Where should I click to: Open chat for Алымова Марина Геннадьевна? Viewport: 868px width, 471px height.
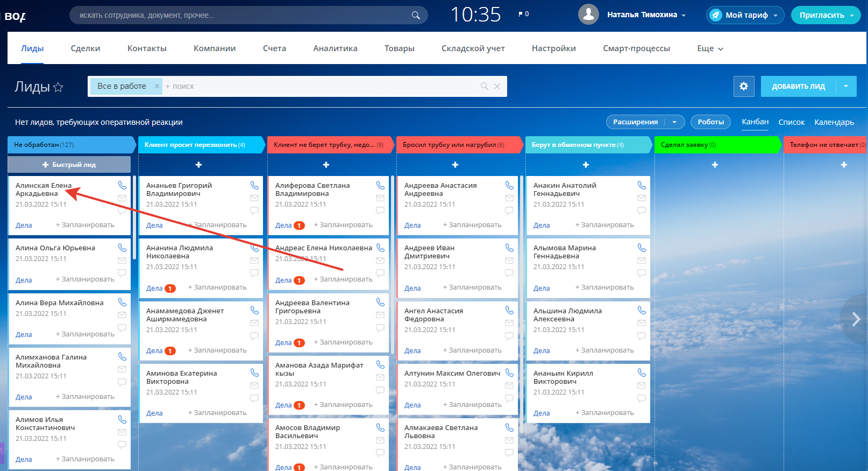(x=642, y=273)
